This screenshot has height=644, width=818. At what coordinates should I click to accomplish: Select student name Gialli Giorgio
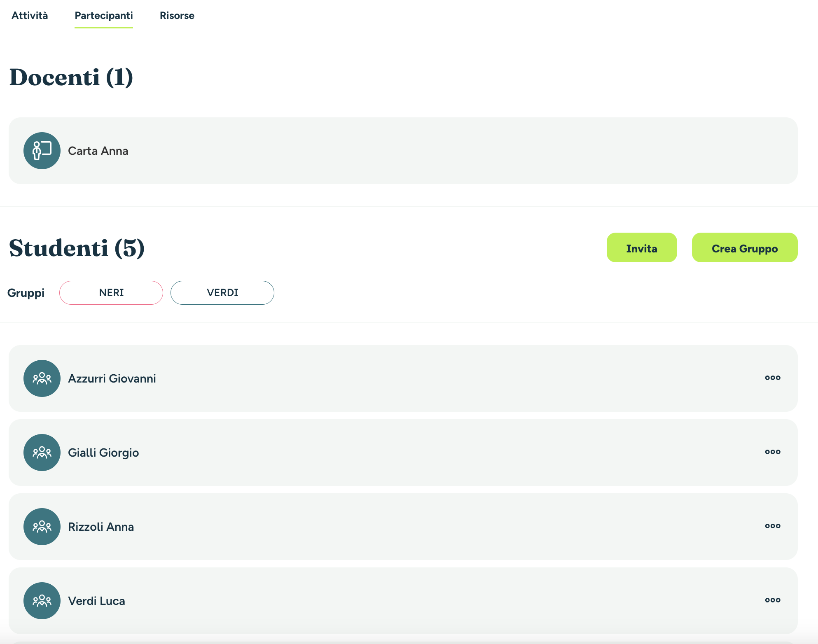coord(103,453)
